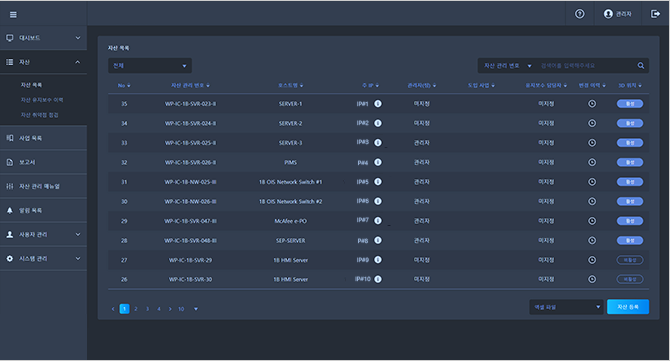
Task: Open change history icon for SERVER-1
Action: point(592,103)
